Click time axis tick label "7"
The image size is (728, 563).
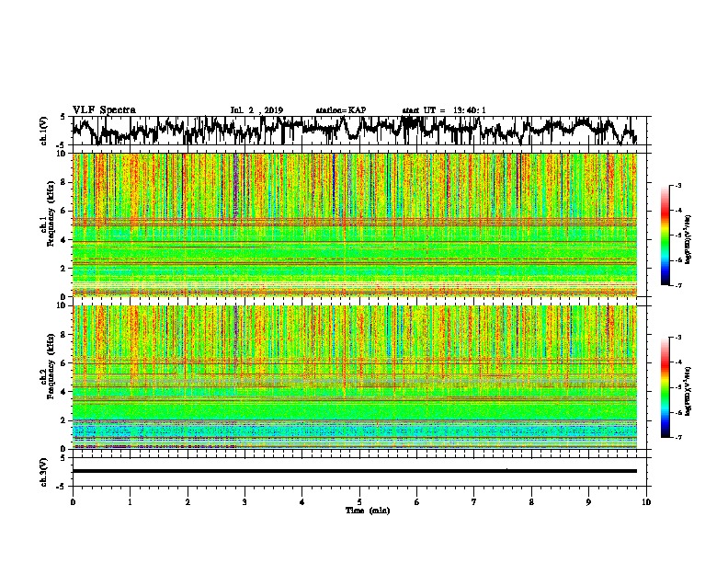pos(474,502)
